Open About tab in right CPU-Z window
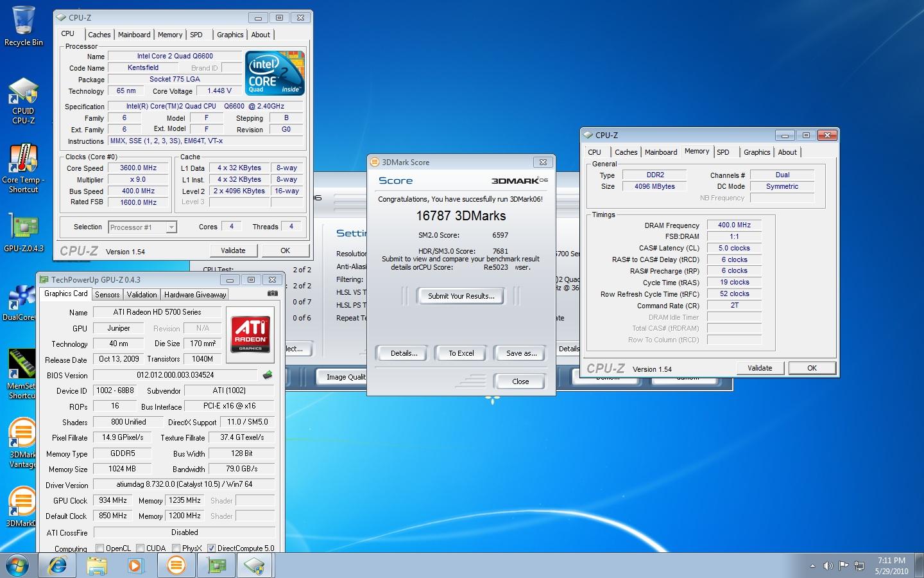The width and height of the screenshot is (924, 578). coord(787,152)
